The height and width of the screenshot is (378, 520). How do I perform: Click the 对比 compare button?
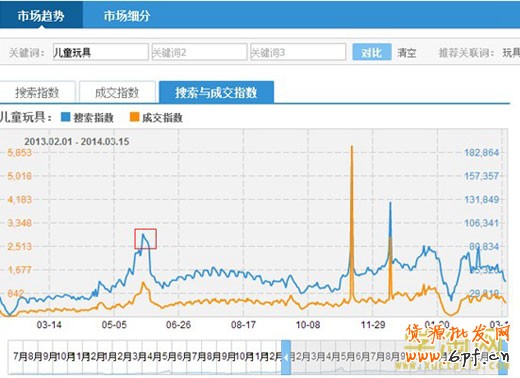[372, 52]
